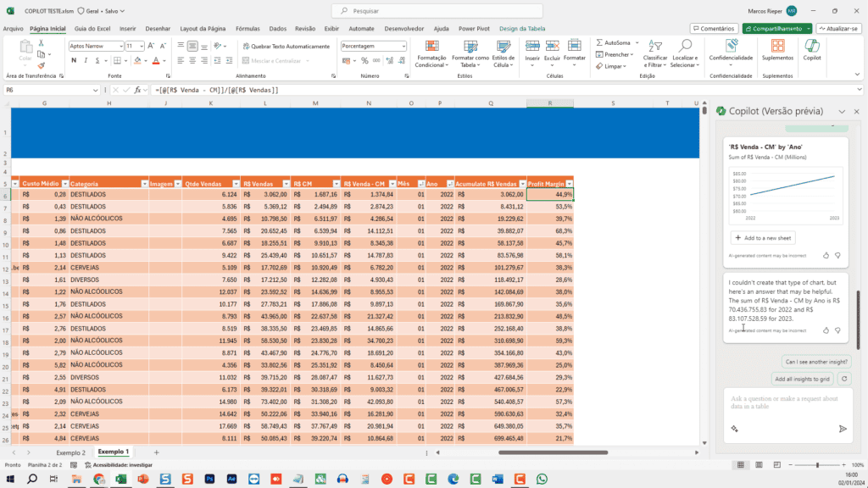This screenshot has width=868, height=488.
Task: Open Formatação Condicional
Action: tap(431, 55)
